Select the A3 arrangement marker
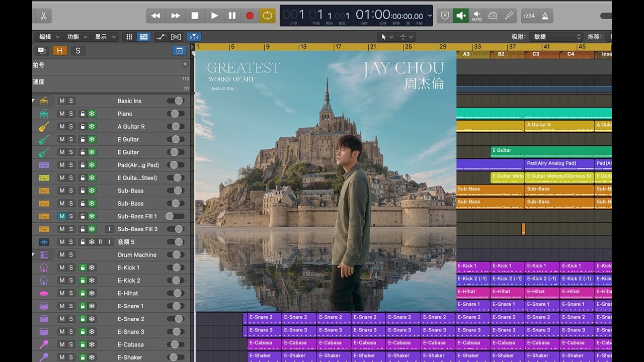Screen dimensions: 644x362 [x=473, y=54]
